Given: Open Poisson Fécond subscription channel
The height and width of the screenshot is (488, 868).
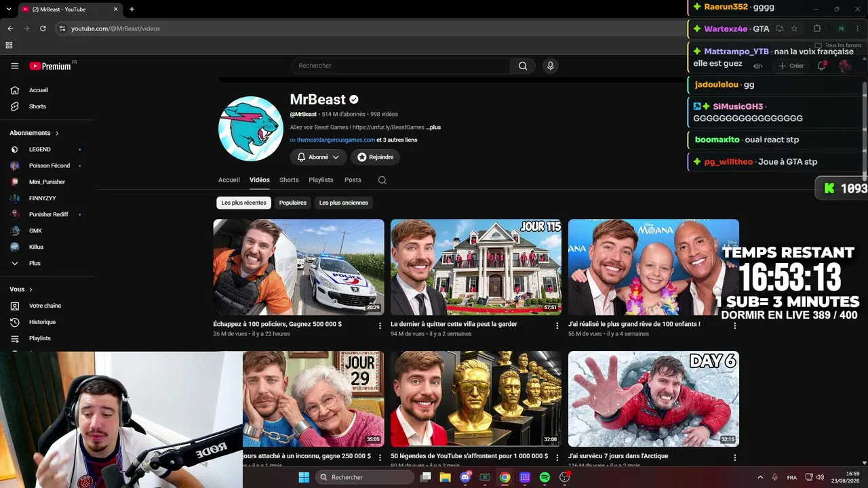Looking at the screenshot, I should click(x=50, y=165).
